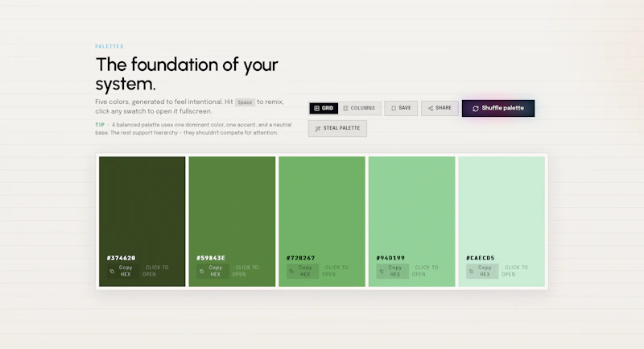
Task: Share the palette
Action: click(x=440, y=108)
